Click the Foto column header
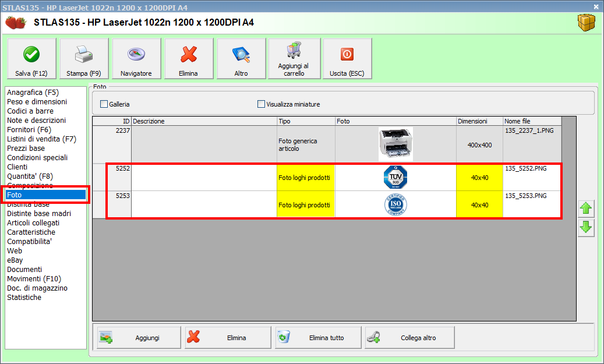Screen dimensions: 604x364 (x=395, y=121)
